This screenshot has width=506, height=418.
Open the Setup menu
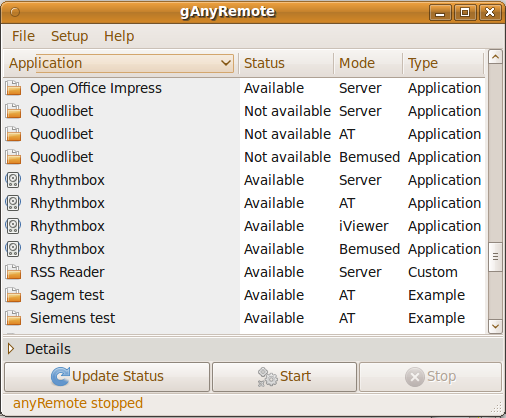click(x=69, y=36)
